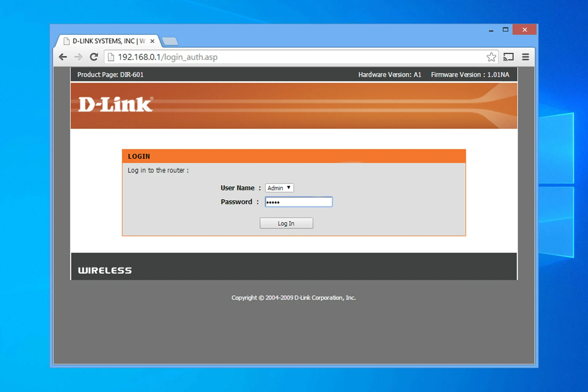Click the browser forward navigation icon
This screenshot has width=588, height=392.
coord(78,56)
